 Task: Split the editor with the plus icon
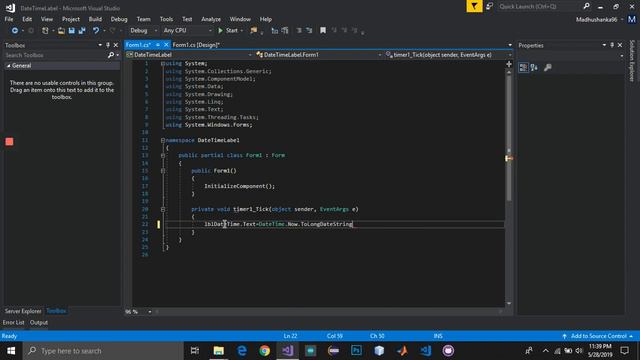509,64
